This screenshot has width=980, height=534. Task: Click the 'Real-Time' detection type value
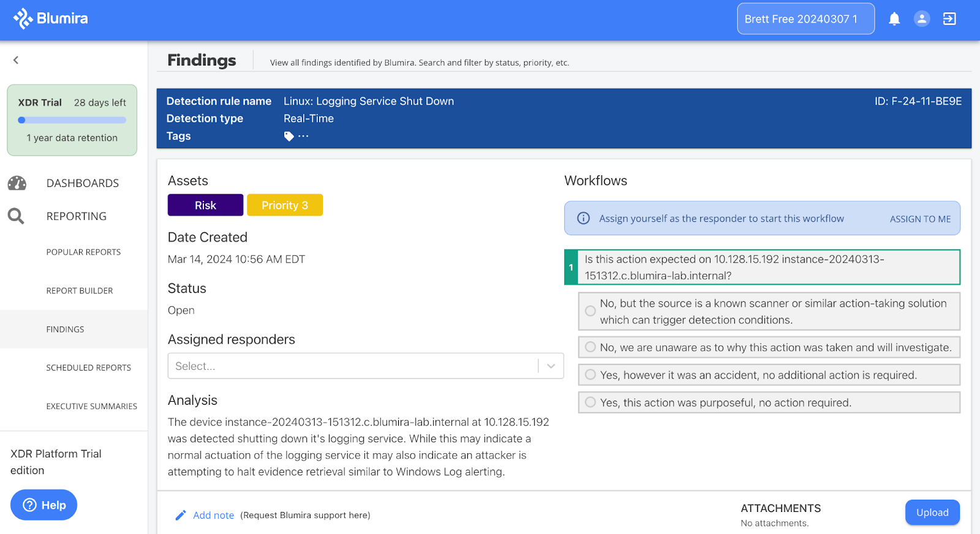[309, 118]
